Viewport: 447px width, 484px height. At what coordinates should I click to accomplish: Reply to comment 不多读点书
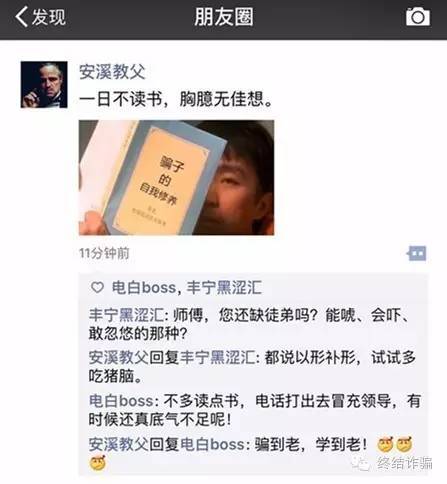(255, 410)
